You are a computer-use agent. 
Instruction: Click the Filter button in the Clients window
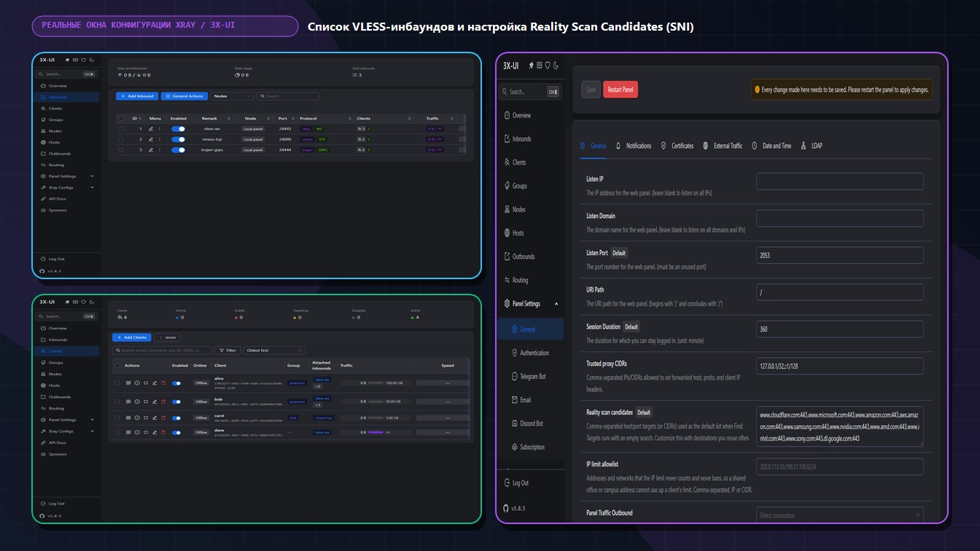(x=227, y=351)
